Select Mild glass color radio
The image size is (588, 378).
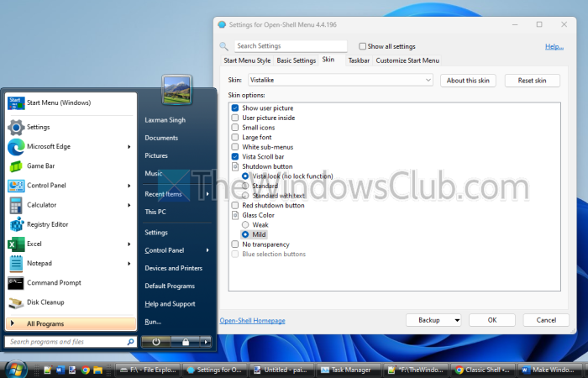click(245, 234)
